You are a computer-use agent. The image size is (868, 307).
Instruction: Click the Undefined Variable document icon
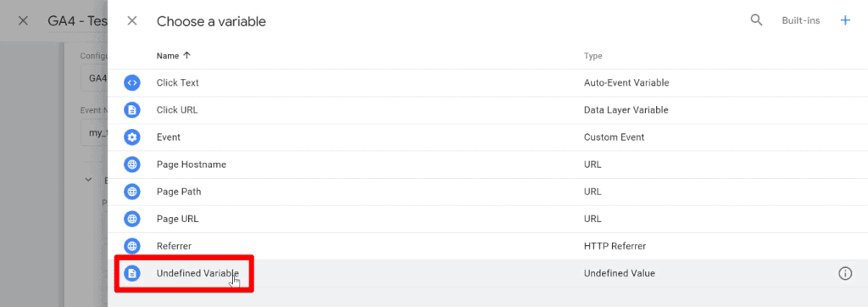[131, 273]
